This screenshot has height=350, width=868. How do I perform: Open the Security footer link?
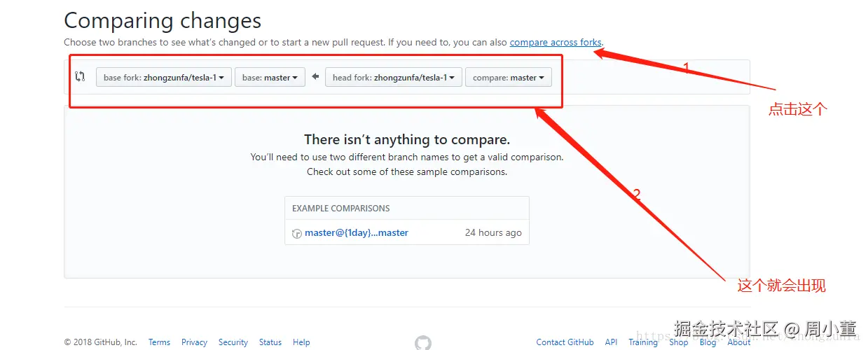[233, 342]
